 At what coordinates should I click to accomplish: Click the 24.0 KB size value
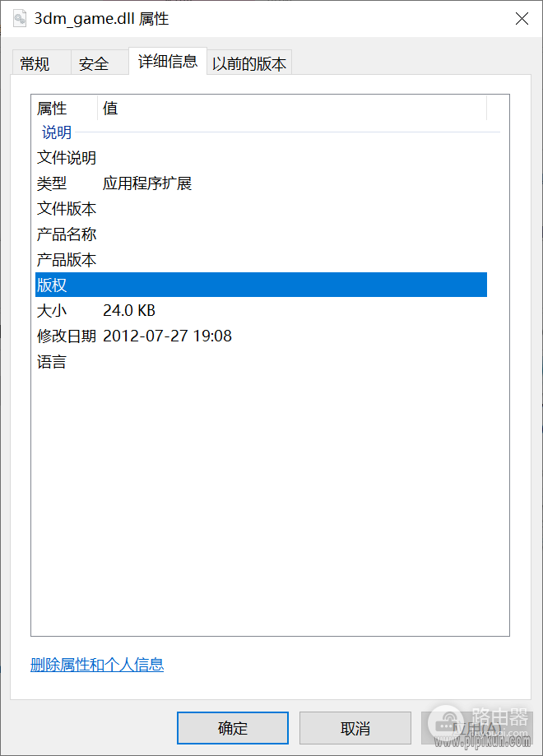129,311
